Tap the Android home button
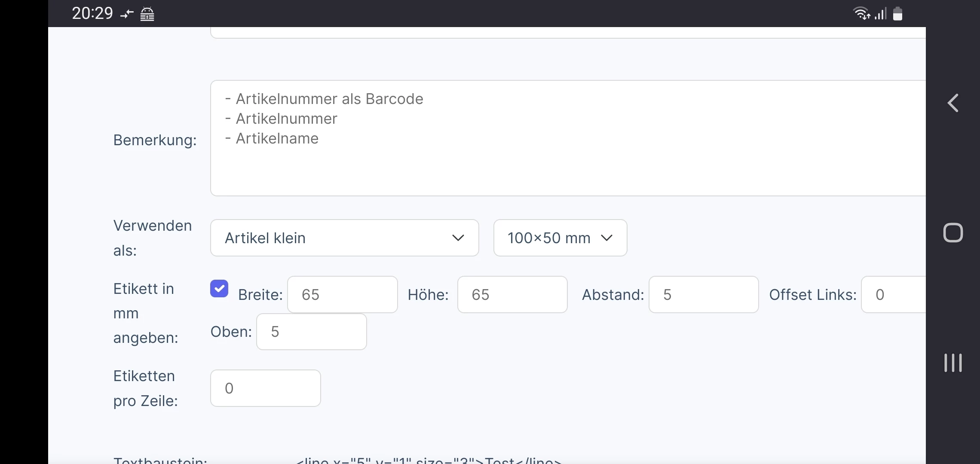980x464 pixels. click(953, 233)
